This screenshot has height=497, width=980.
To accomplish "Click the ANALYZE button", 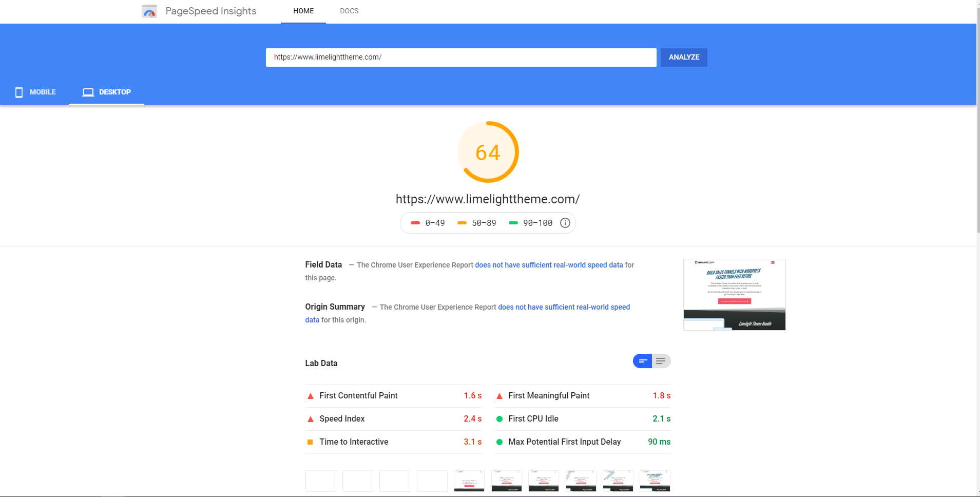I will (x=684, y=58).
